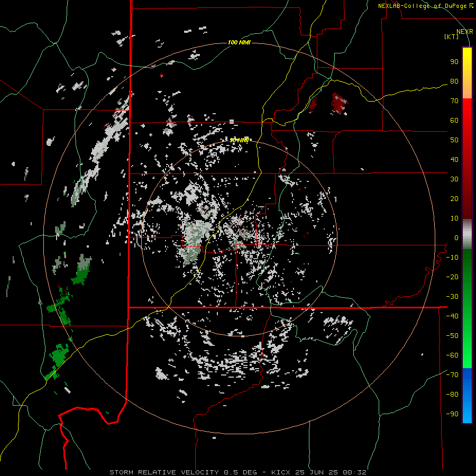
Task: Click the -10 scale label
Action: (452, 258)
